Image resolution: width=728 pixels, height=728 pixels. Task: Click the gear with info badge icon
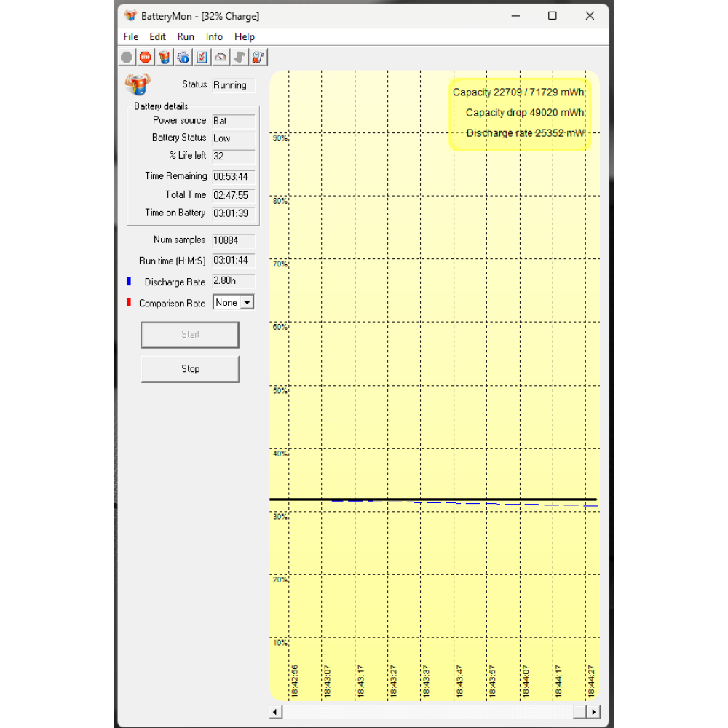click(x=183, y=57)
